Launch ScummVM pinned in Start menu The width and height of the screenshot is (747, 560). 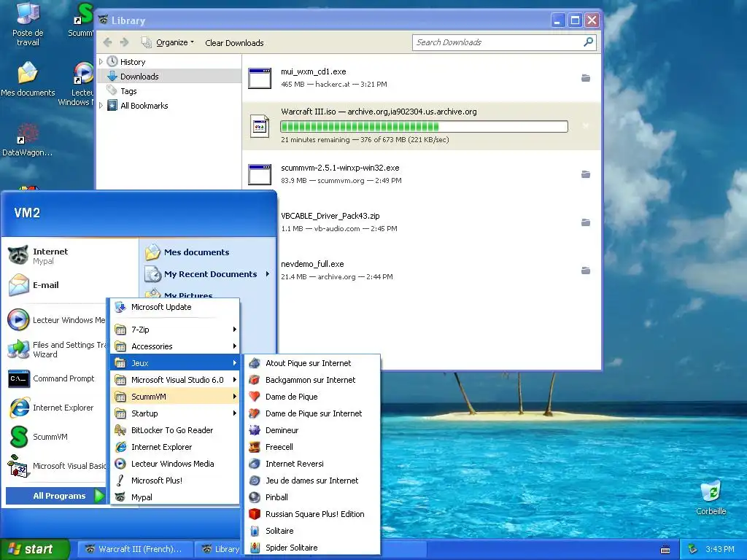(56, 437)
